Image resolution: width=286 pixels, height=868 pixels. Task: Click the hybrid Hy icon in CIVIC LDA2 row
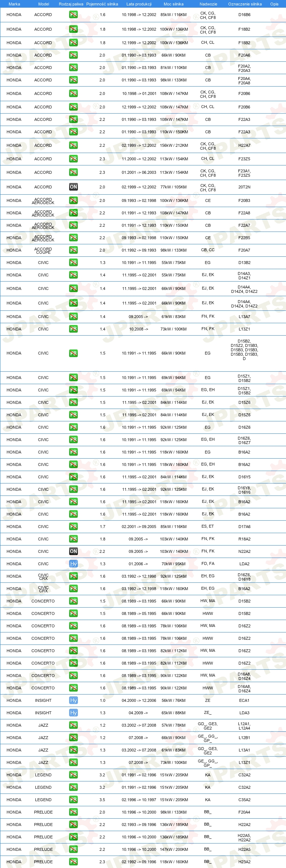coord(74,564)
